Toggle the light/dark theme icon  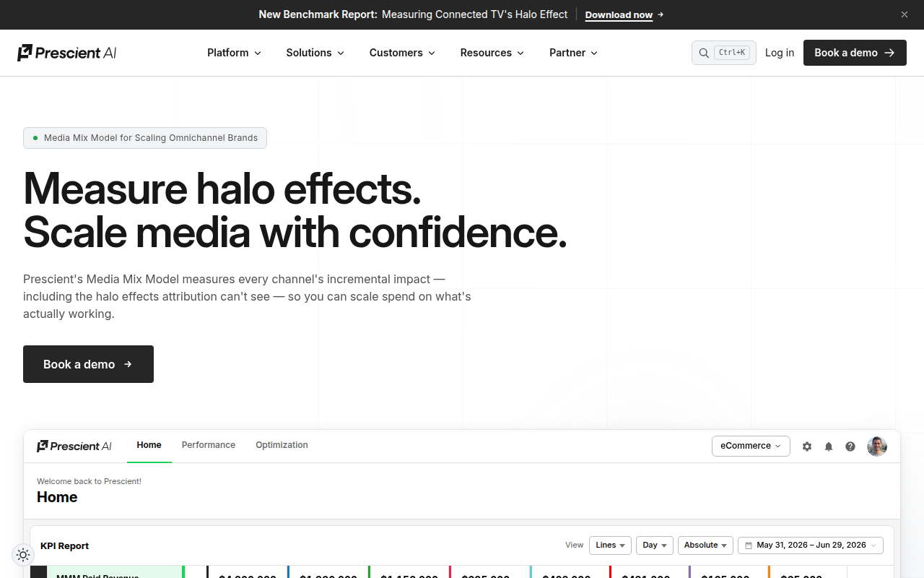click(23, 555)
